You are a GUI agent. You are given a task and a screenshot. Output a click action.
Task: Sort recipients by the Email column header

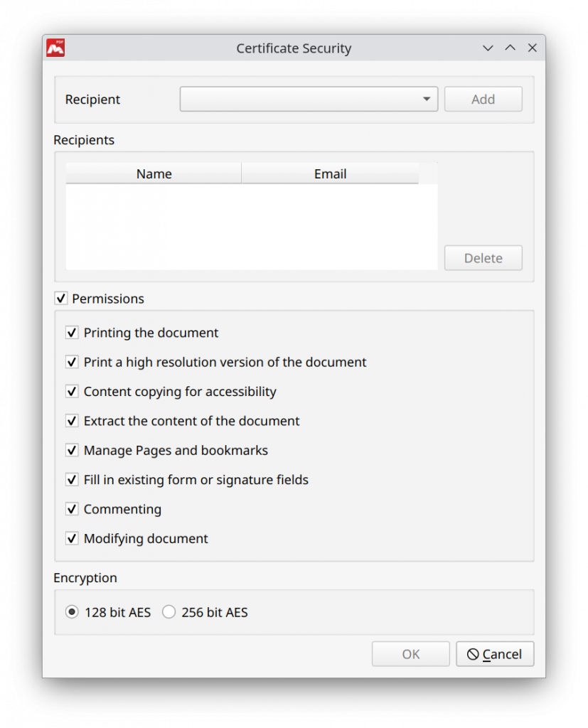coord(330,173)
